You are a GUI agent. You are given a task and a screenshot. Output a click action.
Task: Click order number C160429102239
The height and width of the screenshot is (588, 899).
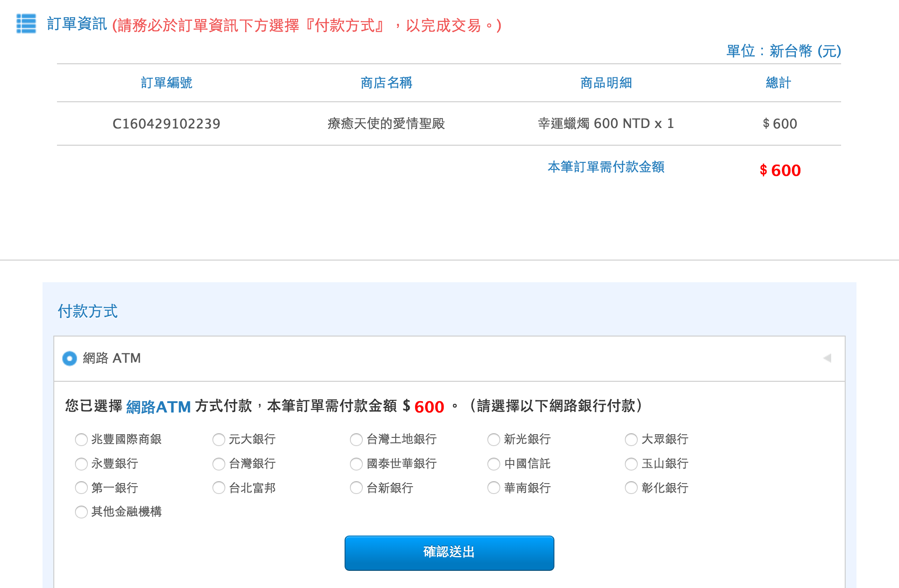(x=166, y=123)
